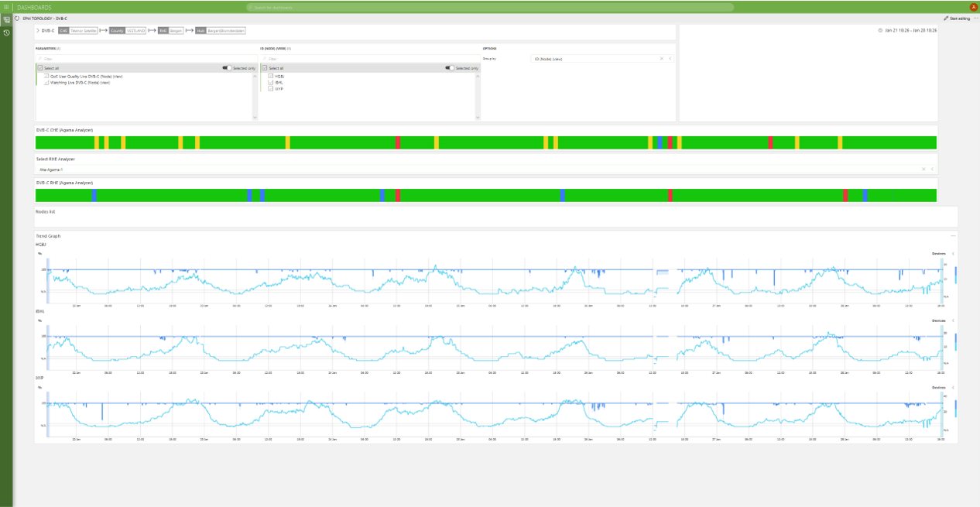The height and width of the screenshot is (507, 980).
Task: Select the County VESTLAND breadcrumb
Action: [128, 31]
